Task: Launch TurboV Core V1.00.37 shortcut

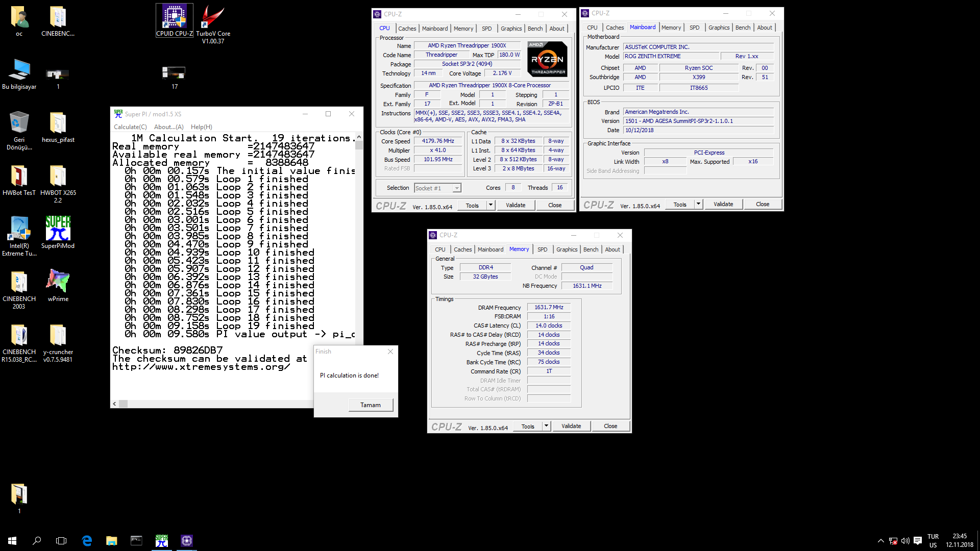Action: coord(213,24)
